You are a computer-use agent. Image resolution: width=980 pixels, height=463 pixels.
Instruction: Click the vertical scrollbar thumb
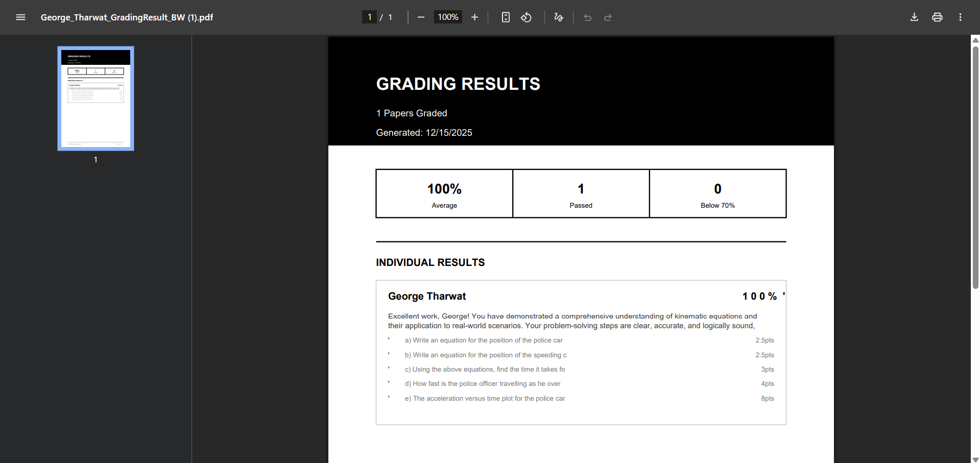pos(975,167)
